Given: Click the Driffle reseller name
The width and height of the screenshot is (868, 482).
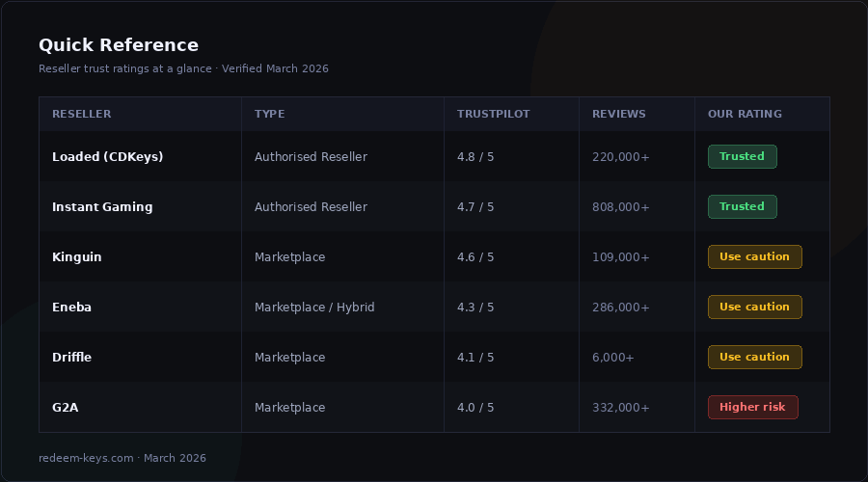Looking at the screenshot, I should 71,357.
